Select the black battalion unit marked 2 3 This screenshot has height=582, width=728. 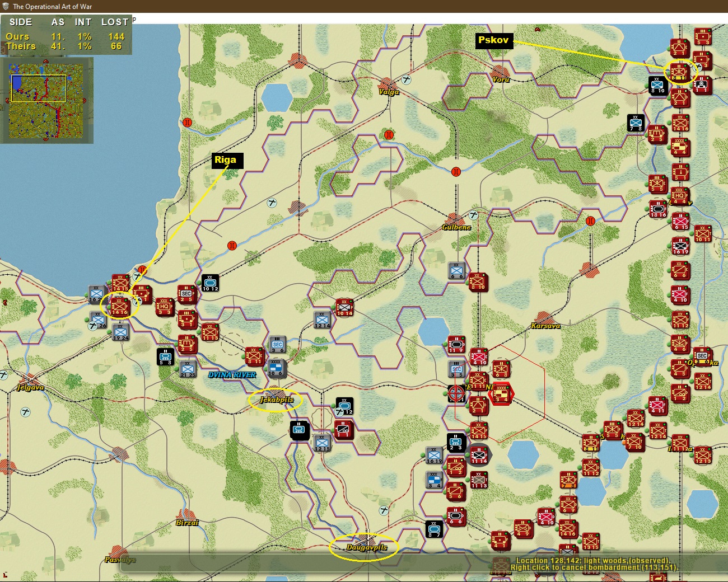456,442
